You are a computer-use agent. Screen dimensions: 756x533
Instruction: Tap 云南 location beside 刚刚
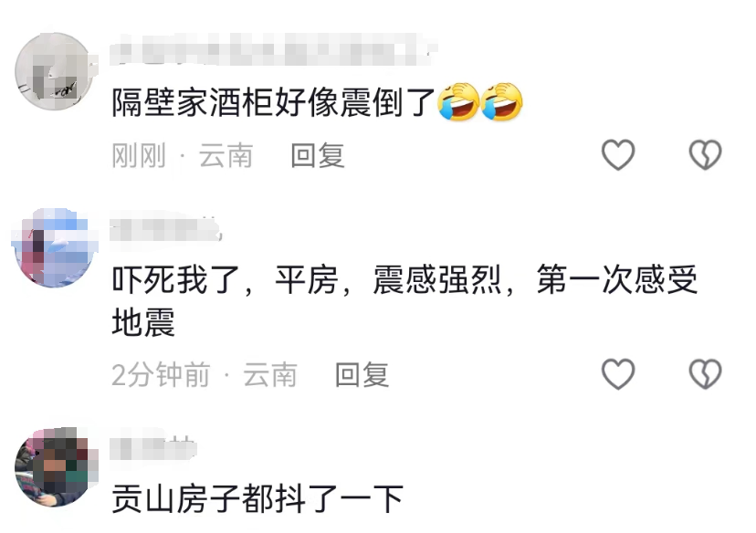[x=226, y=156]
